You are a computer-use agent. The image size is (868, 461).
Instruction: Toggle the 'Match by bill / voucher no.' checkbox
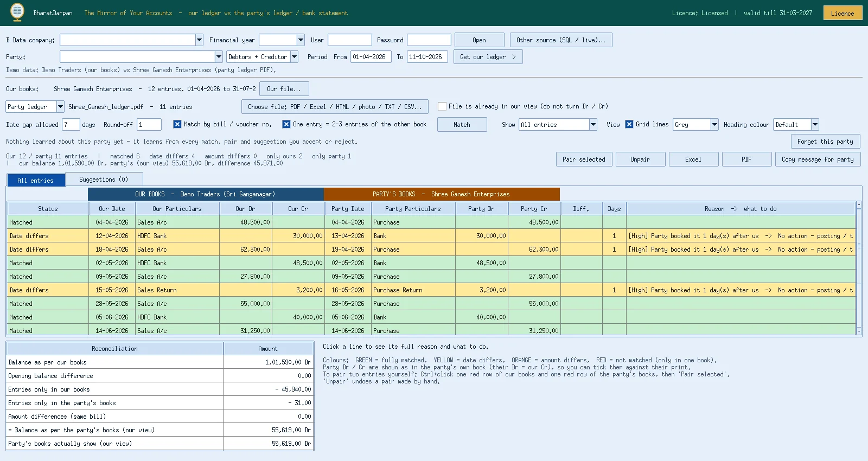click(x=177, y=124)
